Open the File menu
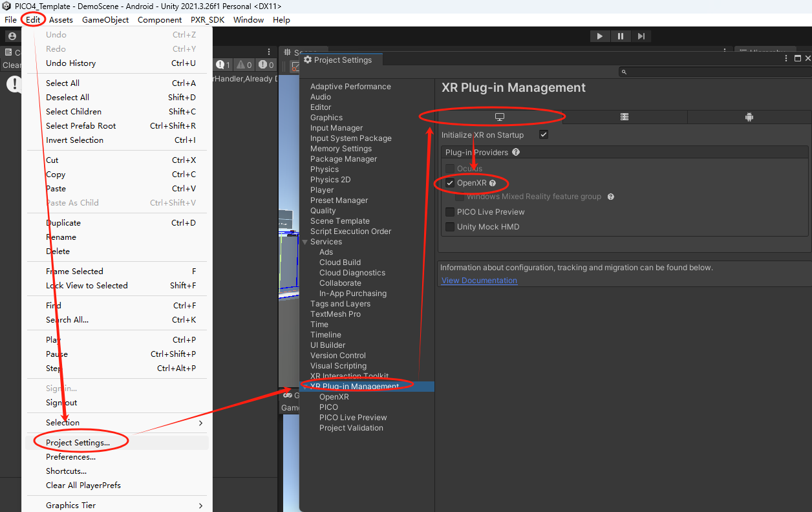This screenshot has width=812, height=512. [10, 19]
